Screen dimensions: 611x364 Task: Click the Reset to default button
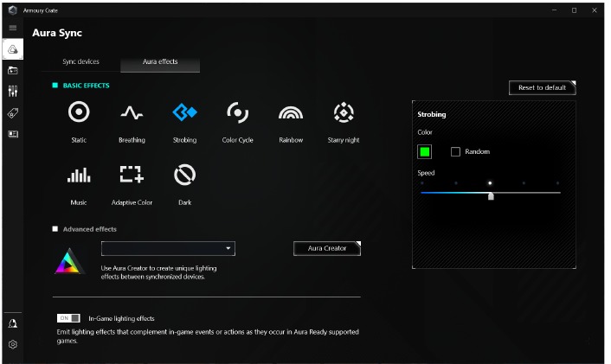[542, 87]
